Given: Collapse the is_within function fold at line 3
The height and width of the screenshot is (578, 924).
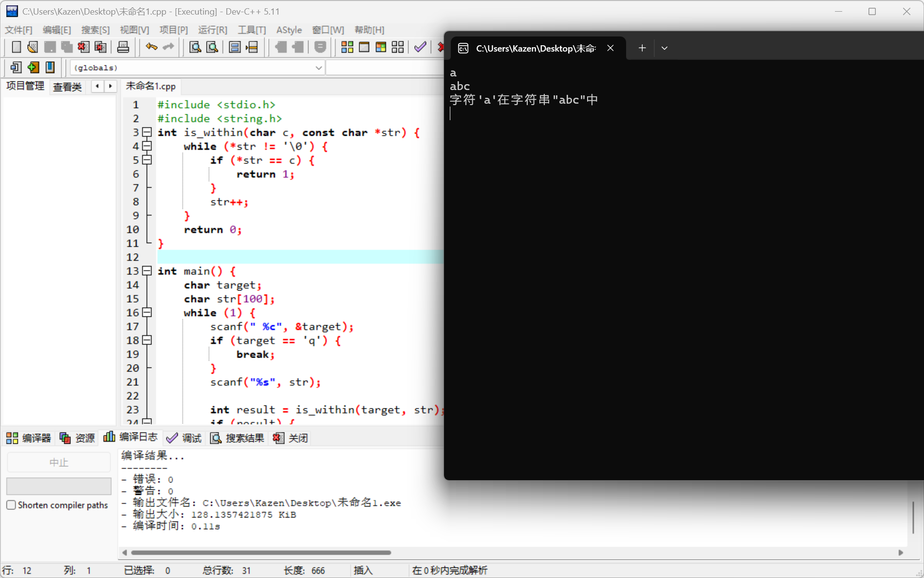Looking at the screenshot, I should 147,132.
